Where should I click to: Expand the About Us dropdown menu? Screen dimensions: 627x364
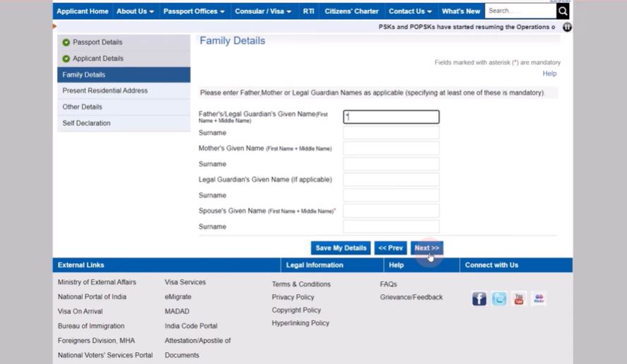135,11
